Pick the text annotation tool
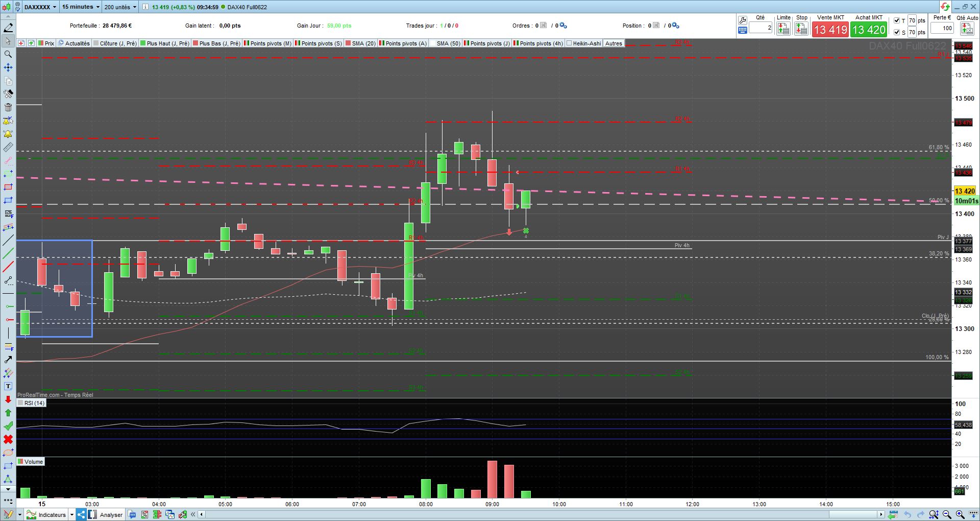The width and height of the screenshot is (980, 521). (x=8, y=386)
